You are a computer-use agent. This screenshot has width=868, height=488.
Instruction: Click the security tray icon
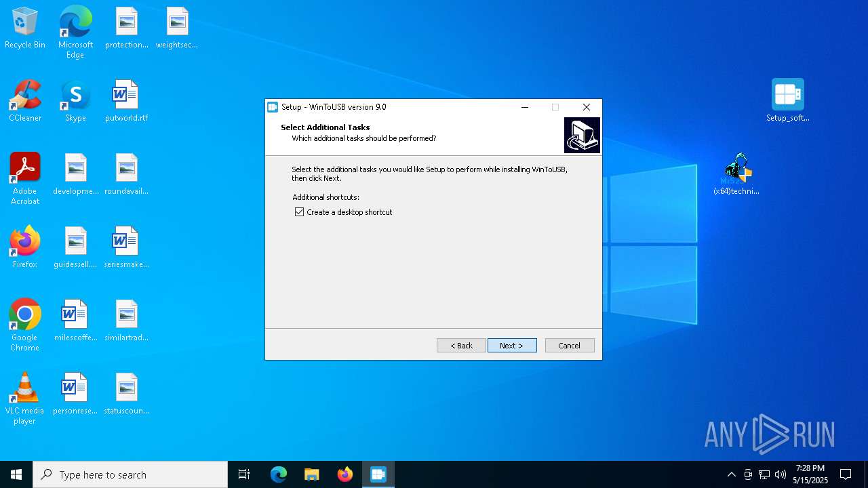tap(748, 474)
